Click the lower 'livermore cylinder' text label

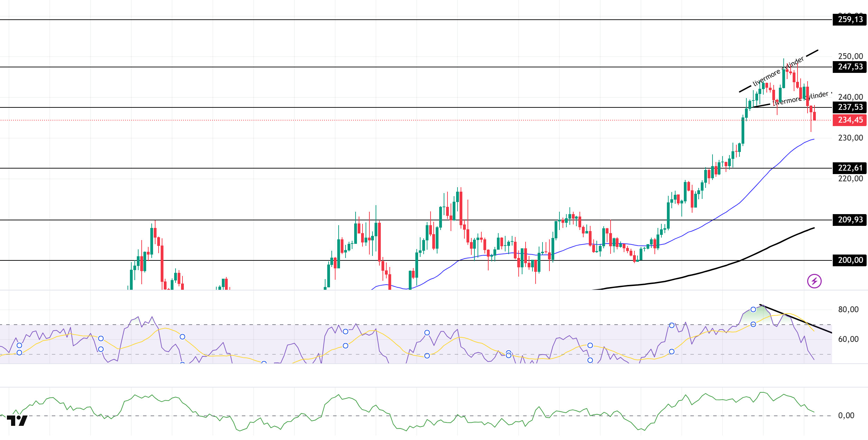point(800,98)
